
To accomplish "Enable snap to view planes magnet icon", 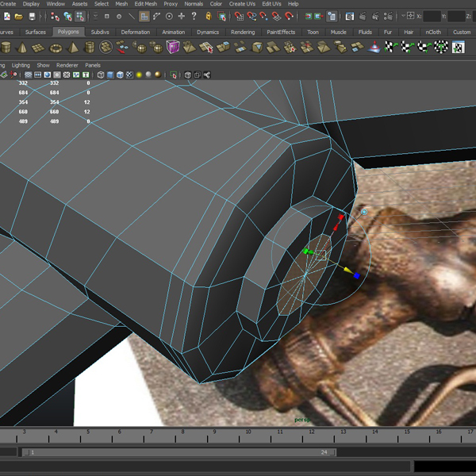I will (x=276, y=16).
